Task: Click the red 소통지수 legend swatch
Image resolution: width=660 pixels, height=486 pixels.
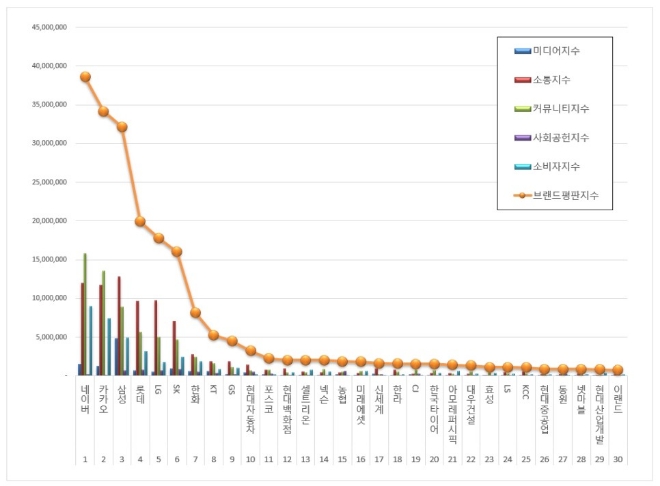Action: point(521,79)
